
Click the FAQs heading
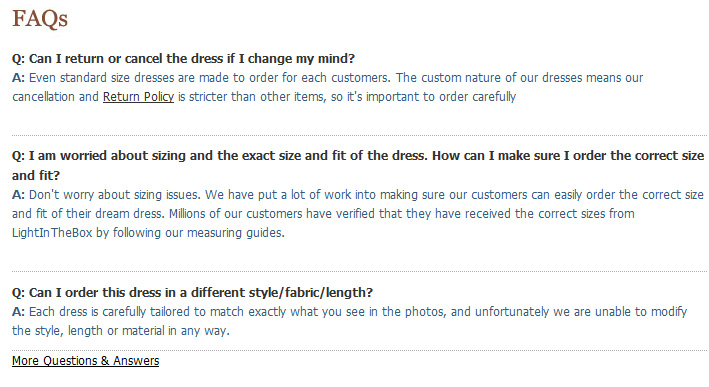click(40, 19)
